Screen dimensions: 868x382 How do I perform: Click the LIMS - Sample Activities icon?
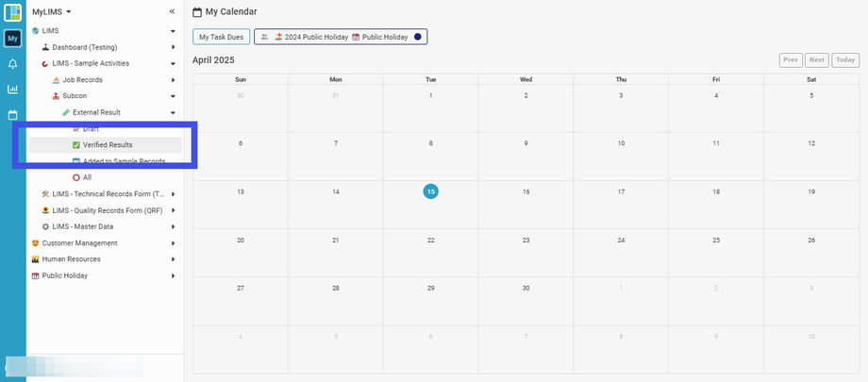coord(45,64)
